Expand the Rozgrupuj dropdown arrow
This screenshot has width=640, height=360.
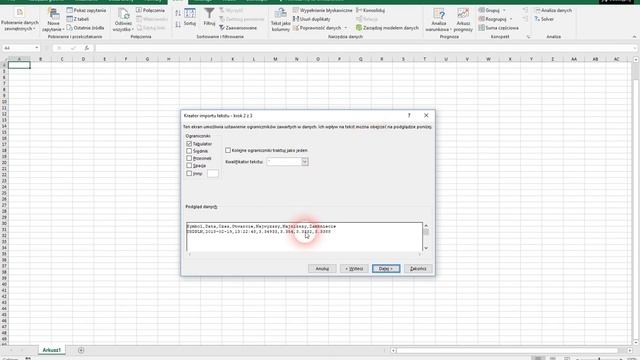pyautogui.click(x=511, y=19)
